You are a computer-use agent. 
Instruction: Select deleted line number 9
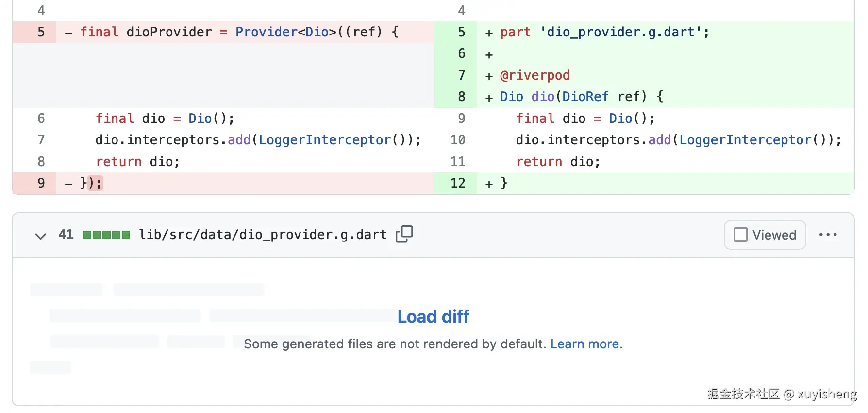41,183
